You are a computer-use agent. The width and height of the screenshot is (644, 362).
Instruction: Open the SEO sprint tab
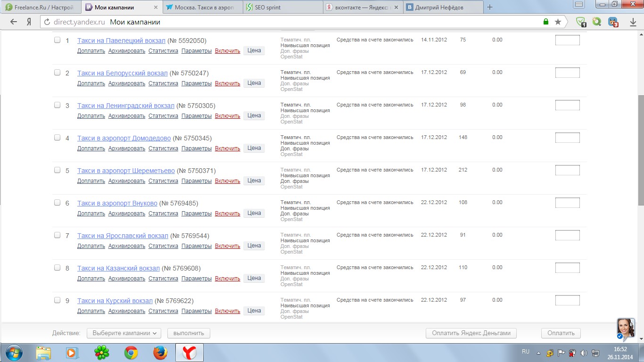click(x=283, y=8)
